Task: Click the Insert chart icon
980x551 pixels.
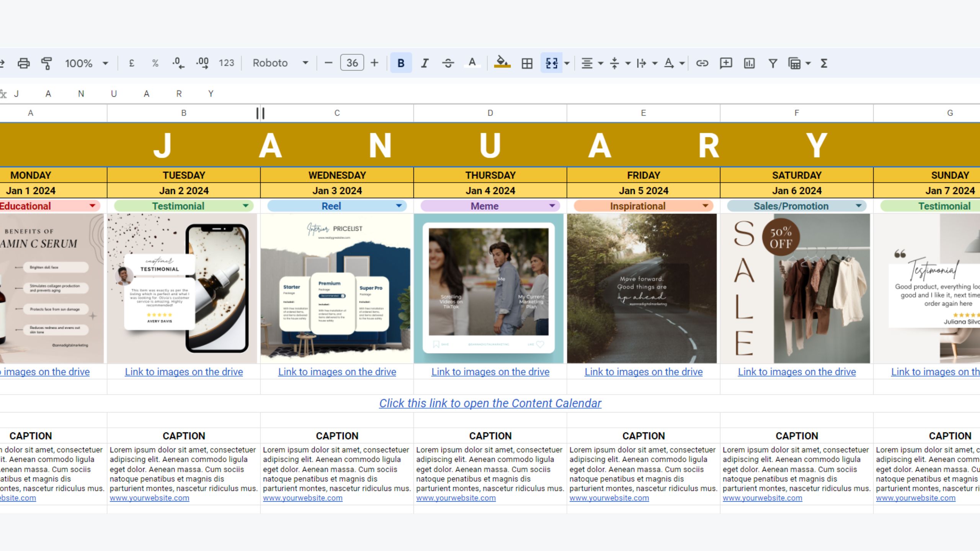Action: point(749,63)
